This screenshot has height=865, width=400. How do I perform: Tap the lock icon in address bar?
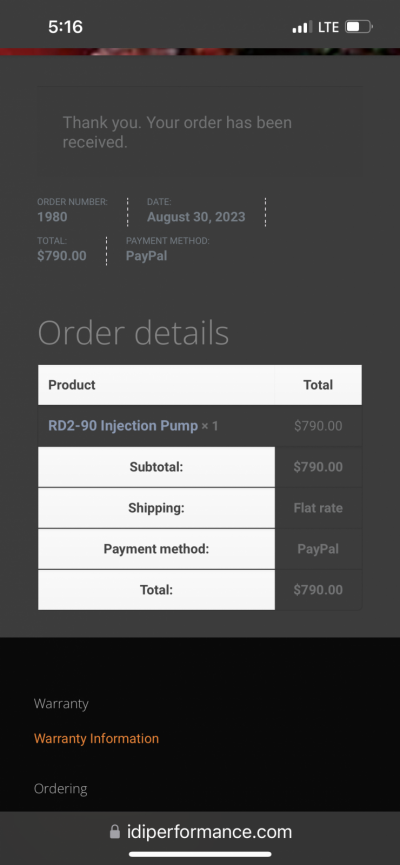tap(115, 831)
